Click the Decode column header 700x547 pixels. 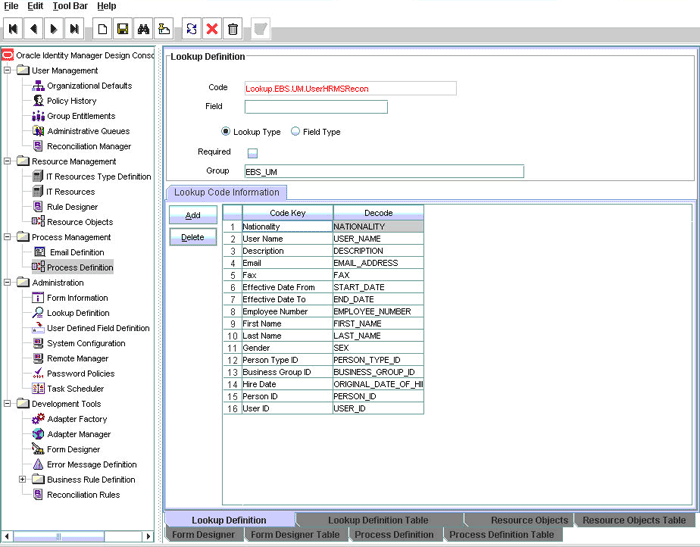378,213
